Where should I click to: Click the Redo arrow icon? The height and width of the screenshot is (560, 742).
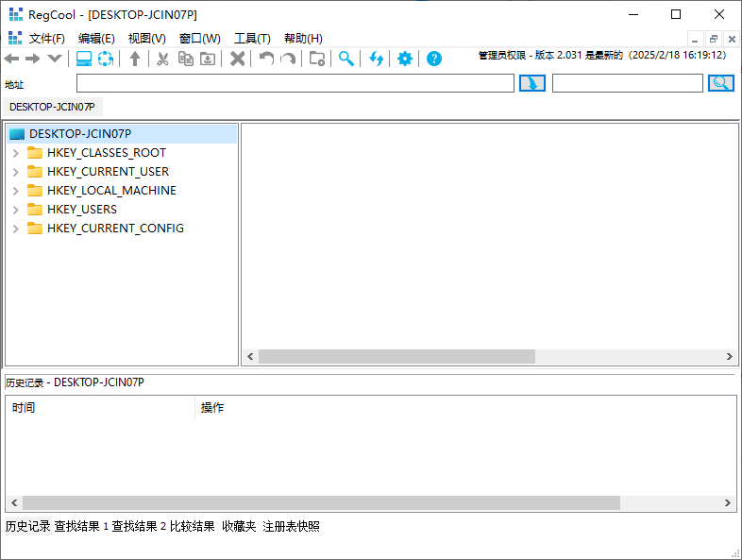tap(288, 59)
